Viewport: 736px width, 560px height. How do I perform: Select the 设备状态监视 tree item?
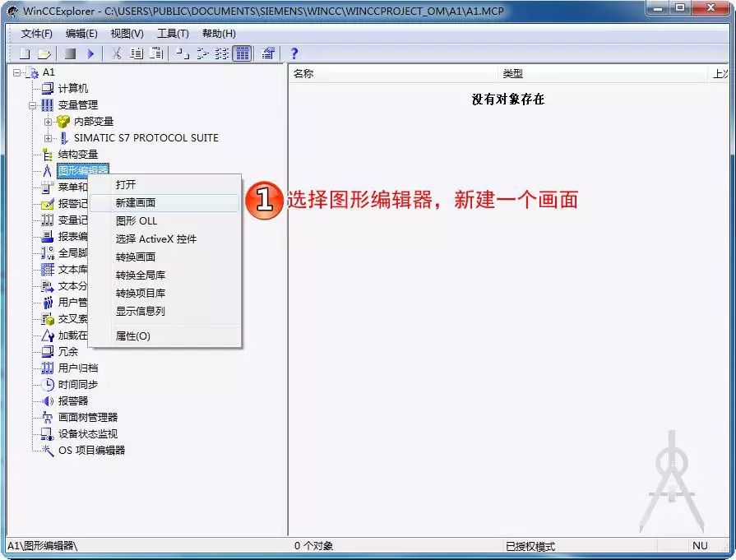coord(88,433)
